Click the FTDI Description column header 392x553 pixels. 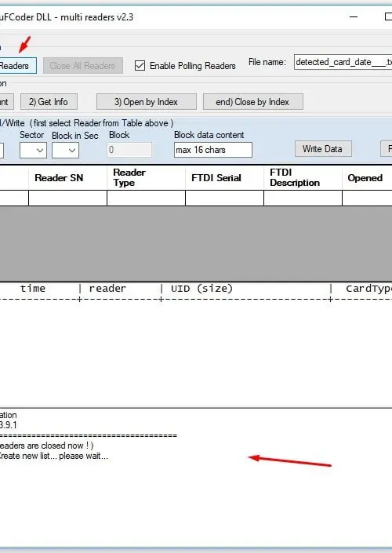(x=303, y=178)
